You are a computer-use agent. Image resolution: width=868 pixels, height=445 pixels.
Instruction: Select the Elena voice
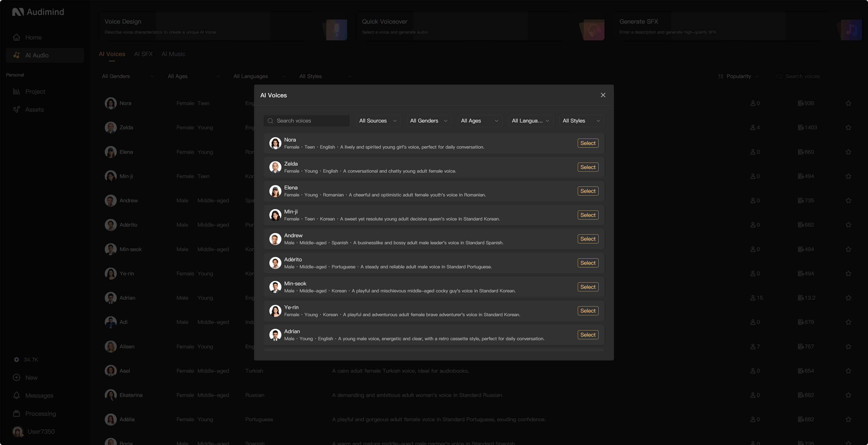coord(588,191)
